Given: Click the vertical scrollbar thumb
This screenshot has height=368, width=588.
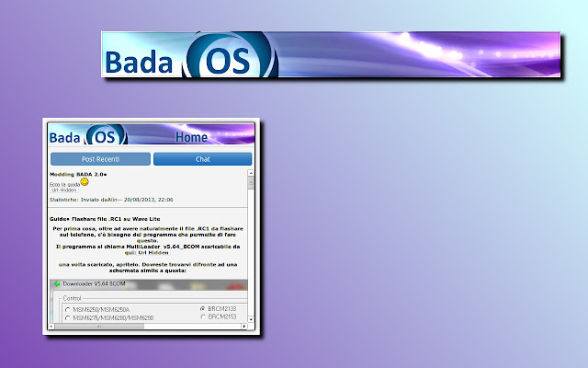Looking at the screenshot, I should click(251, 183).
